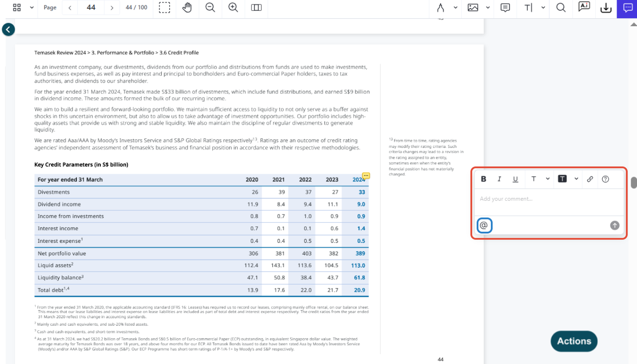This screenshot has height=364, width=637.
Task: Select the insert image tool
Action: point(473,8)
